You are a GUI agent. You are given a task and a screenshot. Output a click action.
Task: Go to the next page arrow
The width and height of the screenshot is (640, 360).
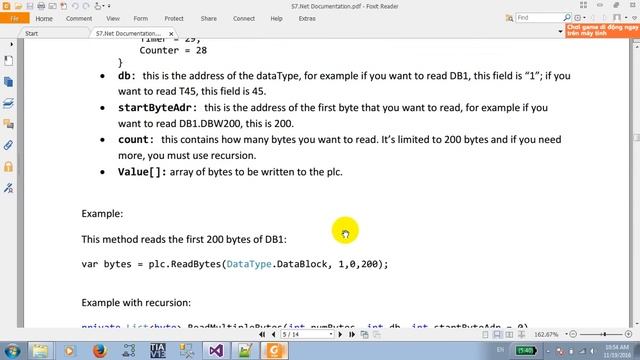pos(340,334)
